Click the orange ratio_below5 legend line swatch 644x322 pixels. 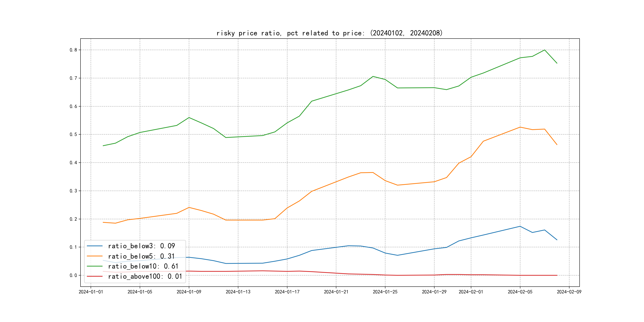[x=94, y=256]
